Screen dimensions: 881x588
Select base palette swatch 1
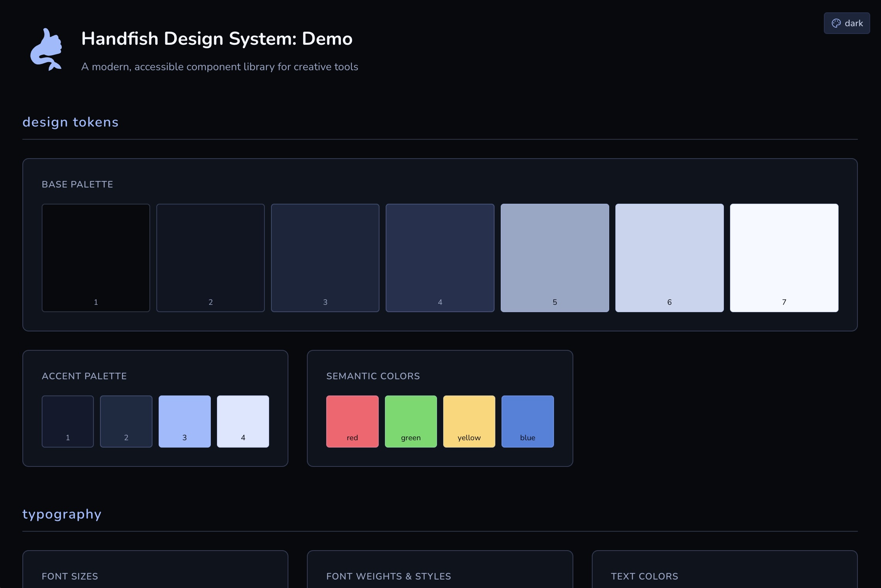96,258
